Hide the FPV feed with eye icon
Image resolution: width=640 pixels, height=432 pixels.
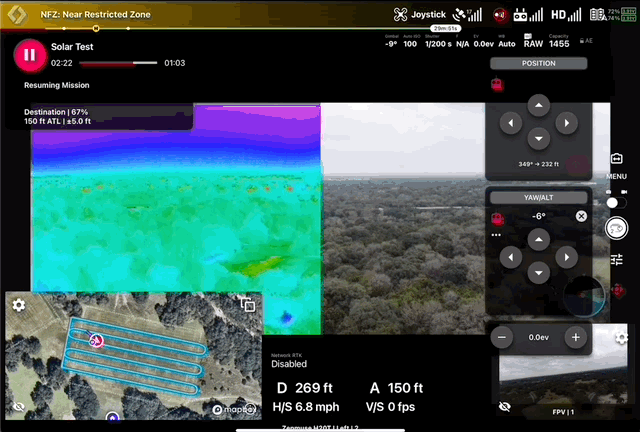click(x=505, y=407)
